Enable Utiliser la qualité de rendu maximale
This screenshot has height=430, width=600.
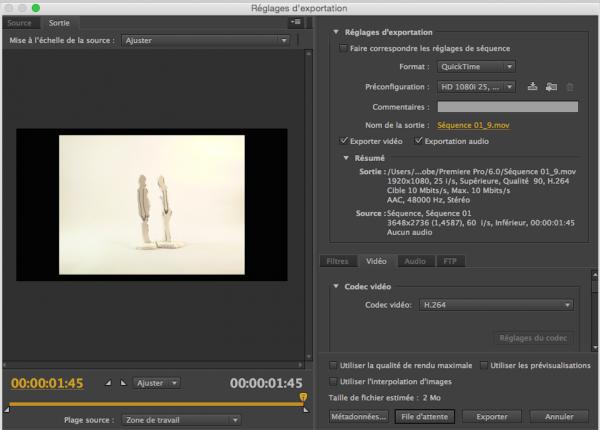(333, 365)
